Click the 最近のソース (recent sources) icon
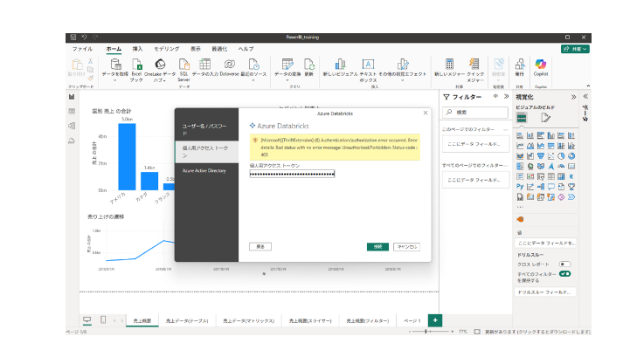 tap(253, 65)
